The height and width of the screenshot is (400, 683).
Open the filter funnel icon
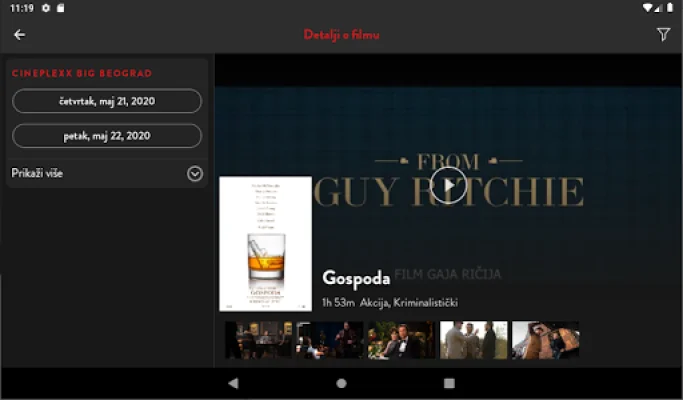tap(663, 35)
